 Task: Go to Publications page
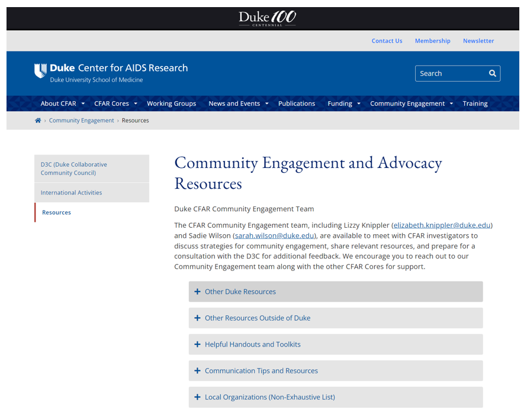(x=297, y=104)
